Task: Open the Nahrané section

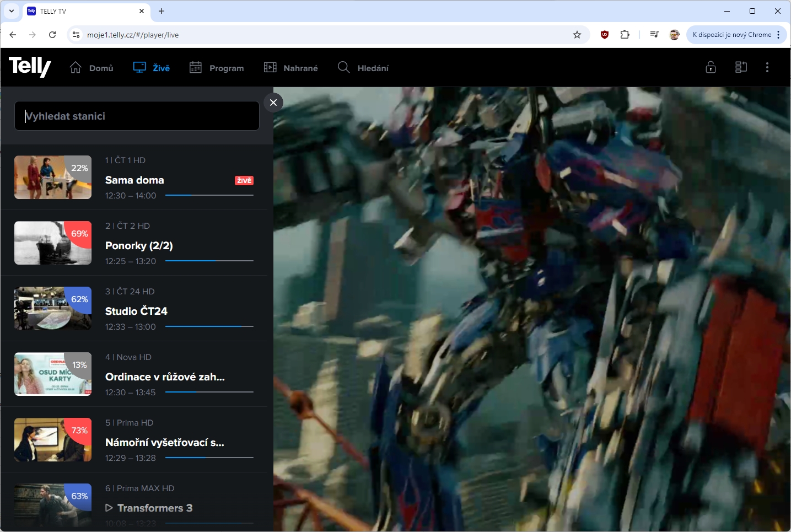Action: pos(291,68)
